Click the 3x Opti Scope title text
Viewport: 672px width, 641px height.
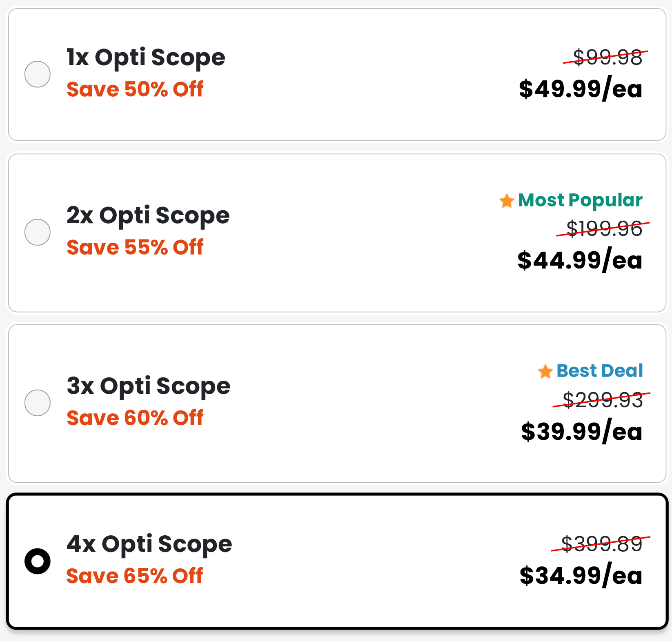(x=148, y=386)
